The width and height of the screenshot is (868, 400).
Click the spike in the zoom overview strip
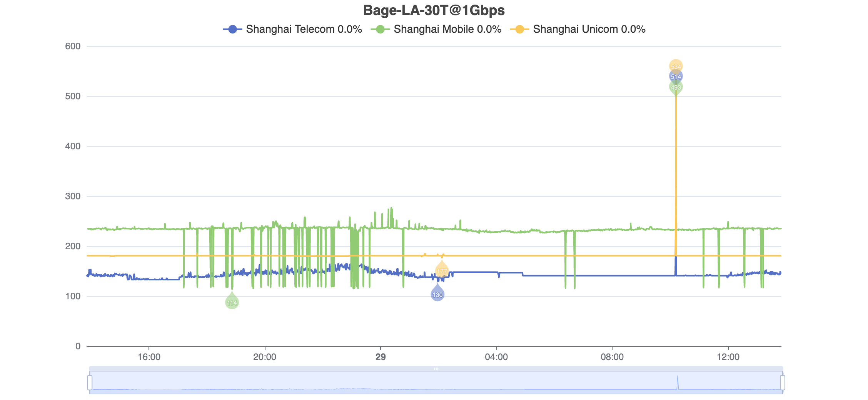[x=678, y=382]
